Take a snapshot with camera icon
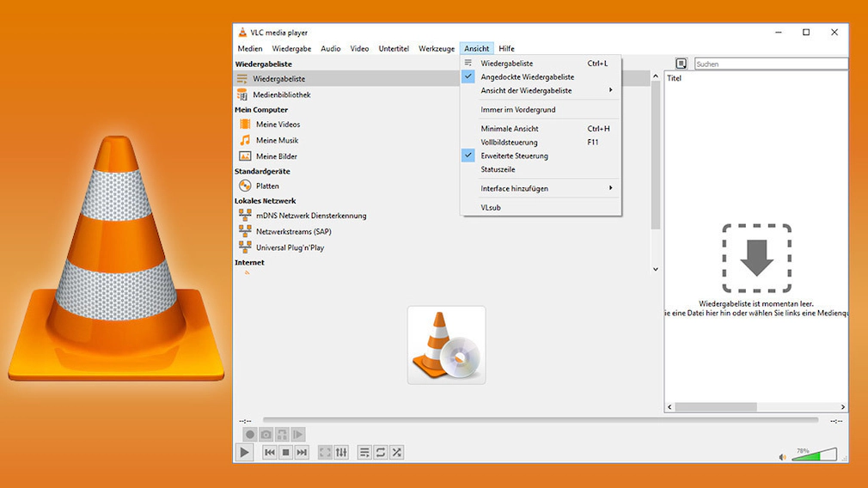868x488 pixels. point(266,435)
